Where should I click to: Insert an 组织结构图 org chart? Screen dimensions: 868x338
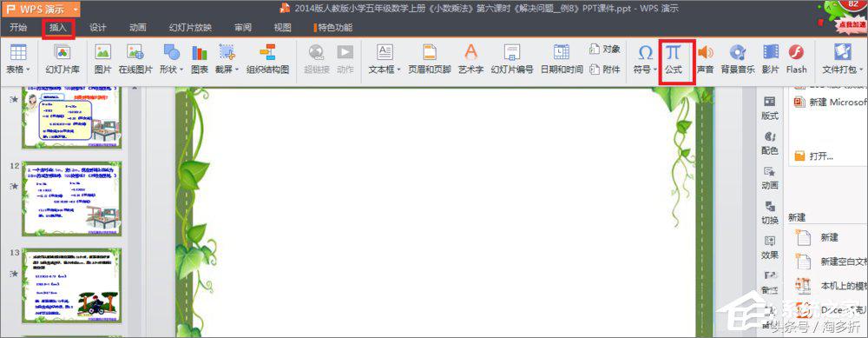pyautogui.click(x=268, y=60)
